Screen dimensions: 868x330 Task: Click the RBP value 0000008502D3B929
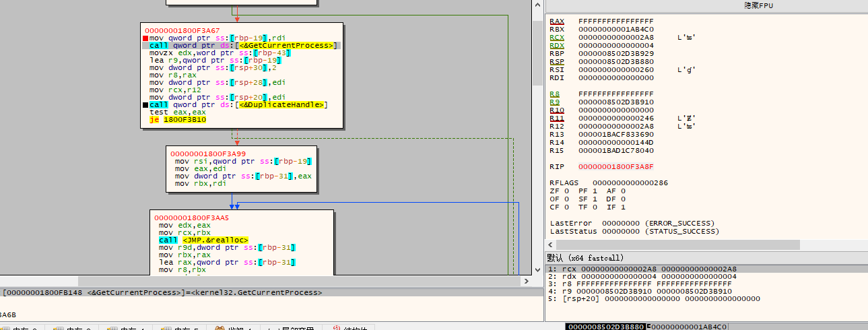point(615,54)
